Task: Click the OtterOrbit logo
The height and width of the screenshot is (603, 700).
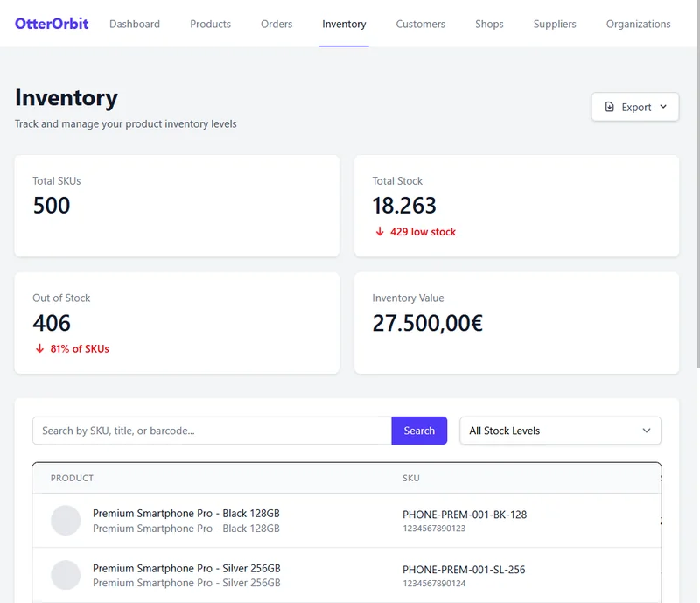Action: 52,24
